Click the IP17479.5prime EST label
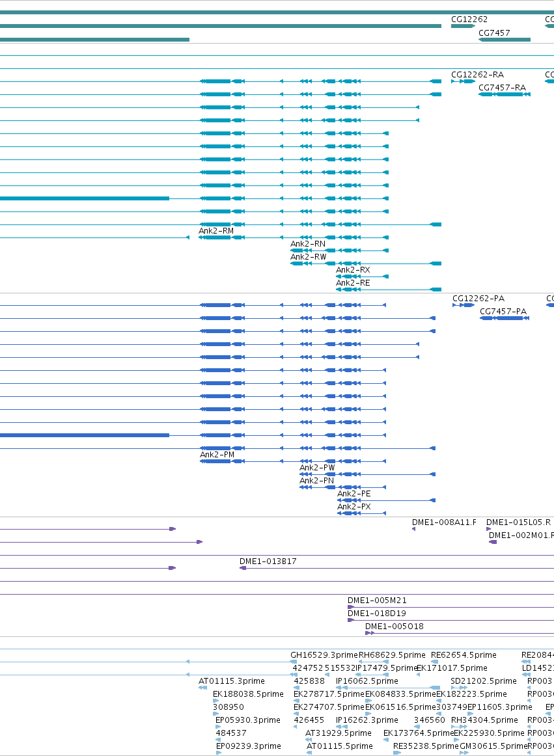 386,668
